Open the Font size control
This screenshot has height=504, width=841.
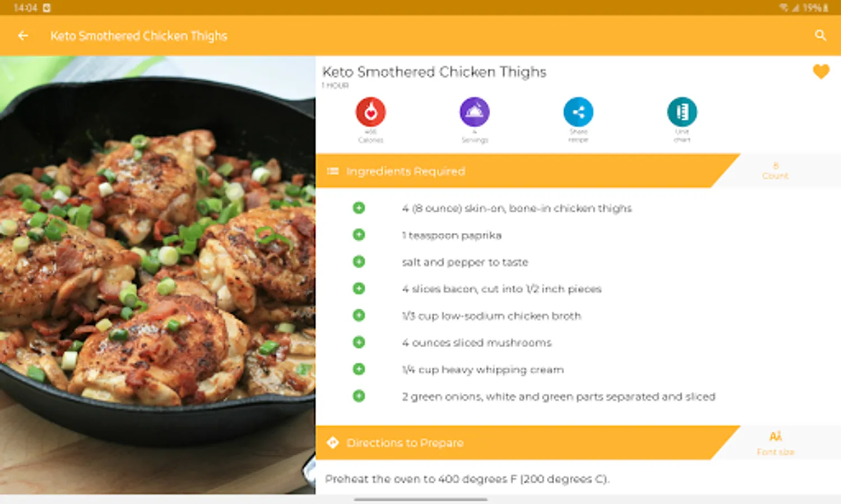775,443
